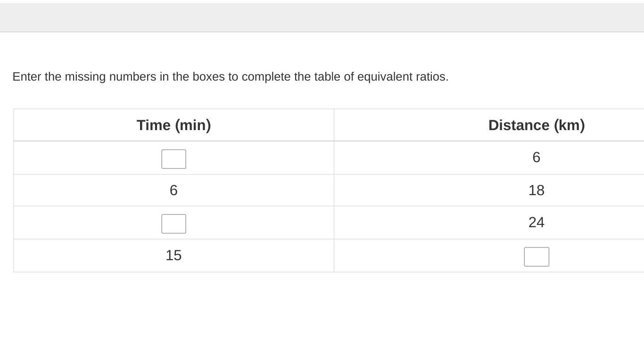
Task: Select the time value 15 in the table
Action: 173,255
